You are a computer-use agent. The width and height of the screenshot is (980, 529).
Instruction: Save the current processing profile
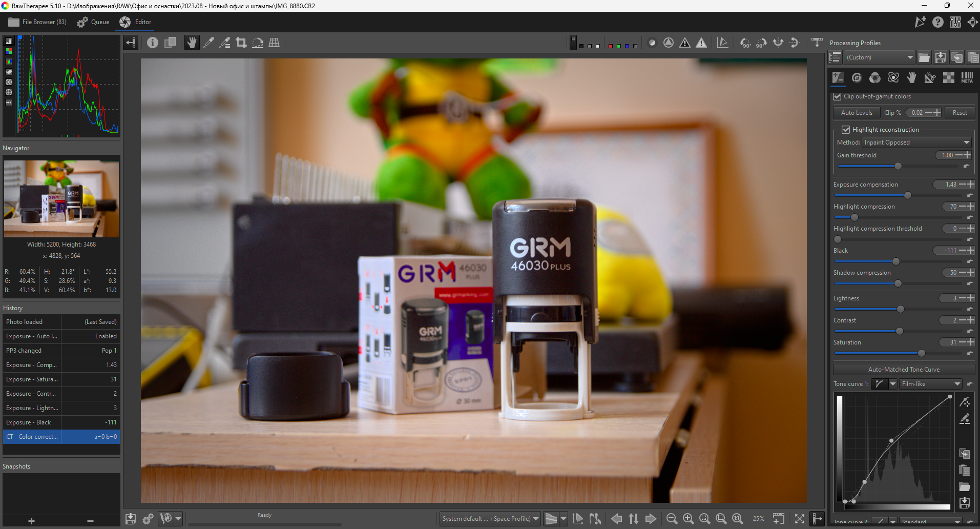[x=941, y=57]
